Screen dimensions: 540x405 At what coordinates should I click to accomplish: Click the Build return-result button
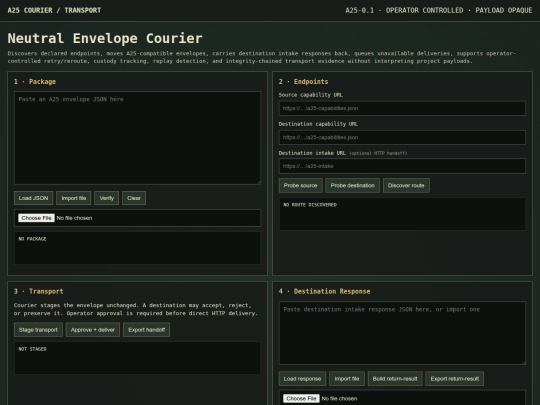coord(395,378)
